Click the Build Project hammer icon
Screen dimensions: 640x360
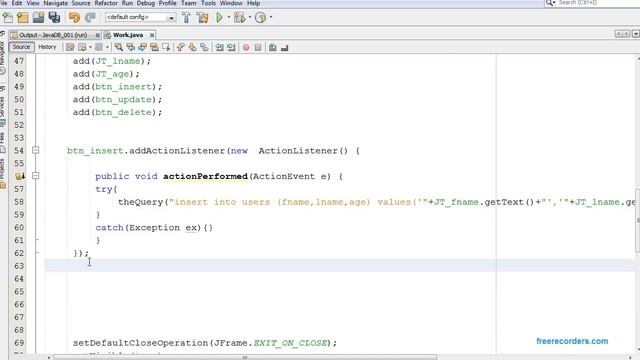[x=186, y=18]
